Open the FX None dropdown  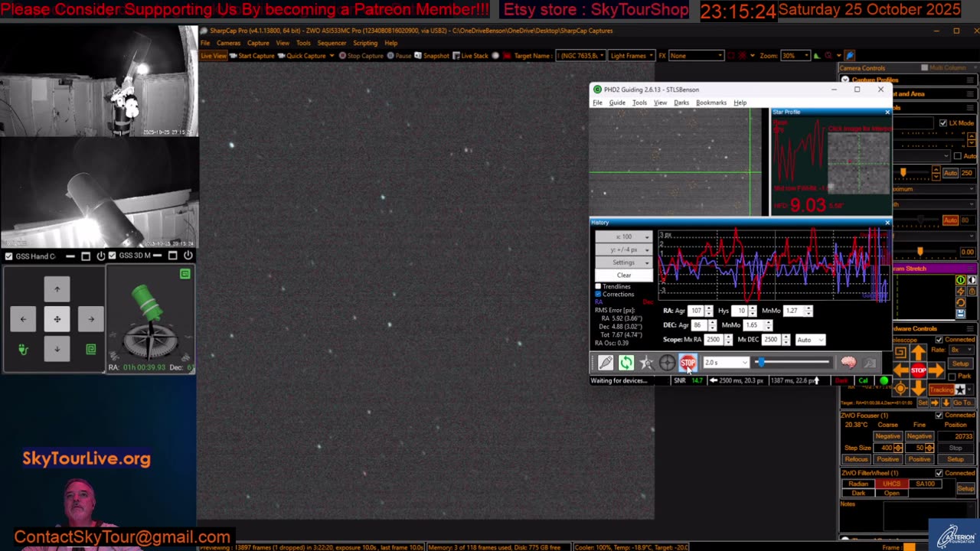click(x=695, y=55)
